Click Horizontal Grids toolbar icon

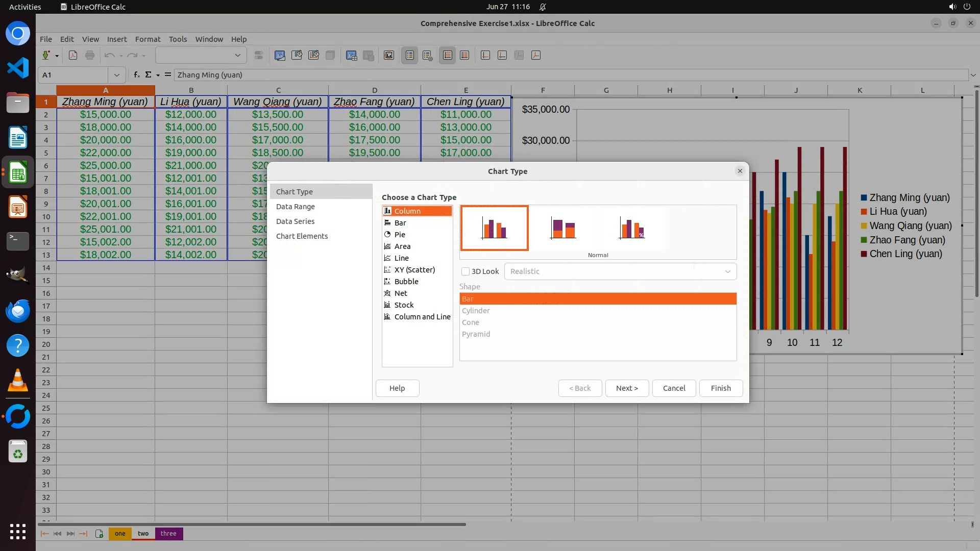pos(448,56)
